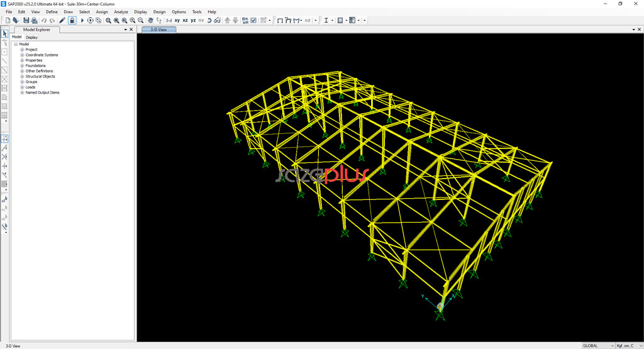Click the Move Up in List arrow

point(227,20)
